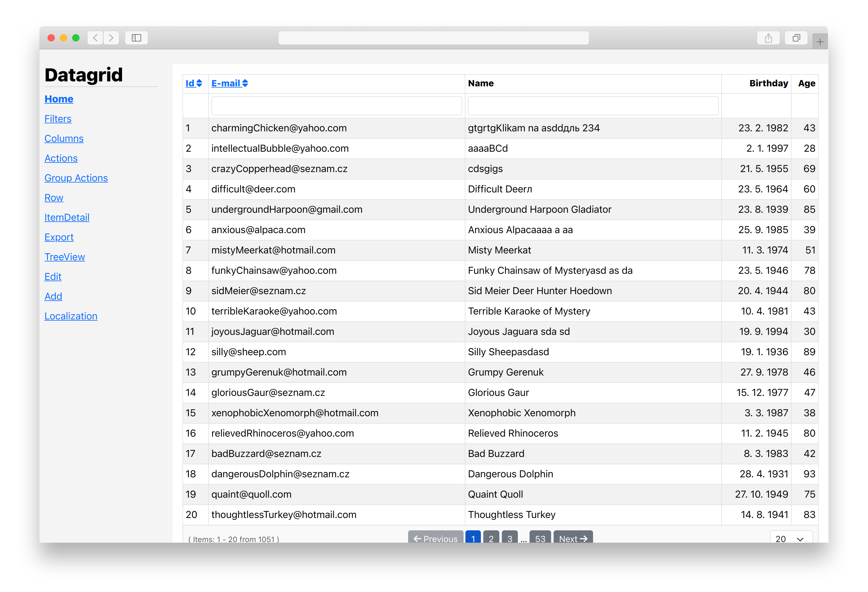Select page 2 in pagination
This screenshot has height=592, width=868.
pyautogui.click(x=491, y=538)
